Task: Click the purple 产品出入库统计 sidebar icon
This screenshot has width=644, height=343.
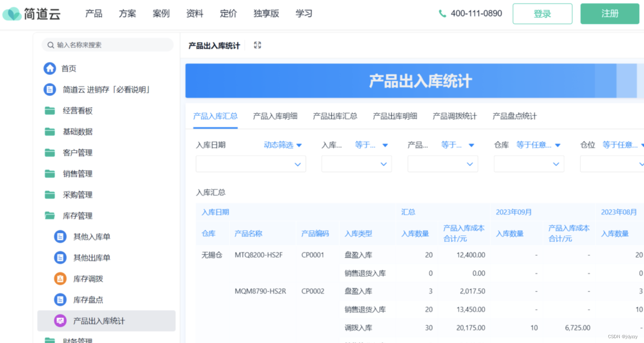Action: (60, 321)
